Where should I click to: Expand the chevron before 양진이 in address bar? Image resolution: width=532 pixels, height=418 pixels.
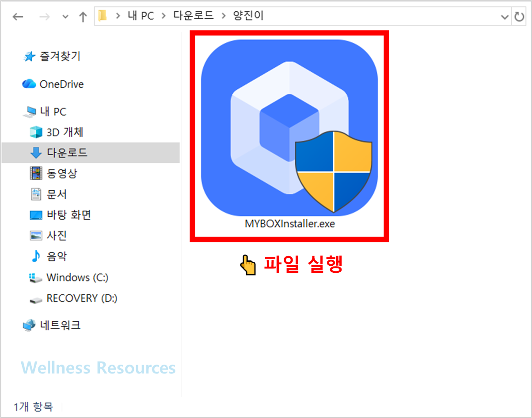224,17
